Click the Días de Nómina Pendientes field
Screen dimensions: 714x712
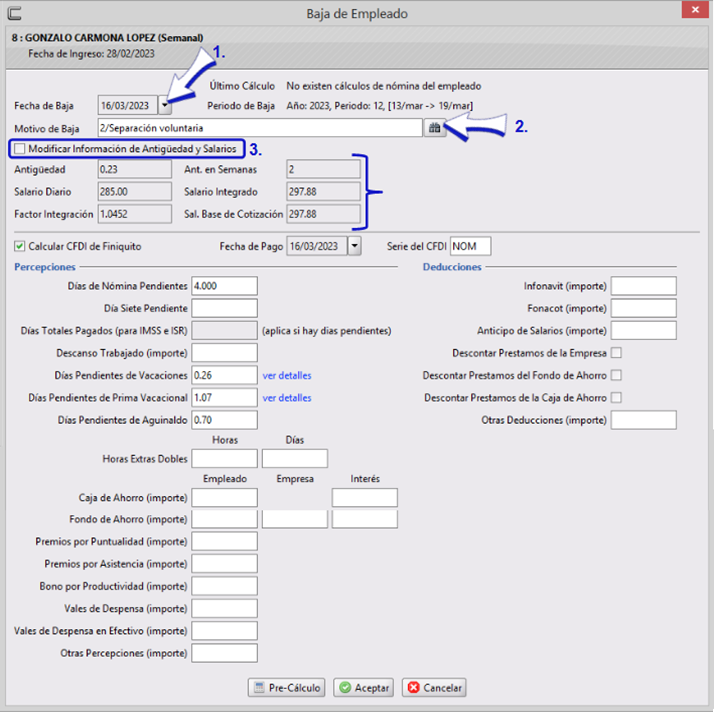coord(224,286)
